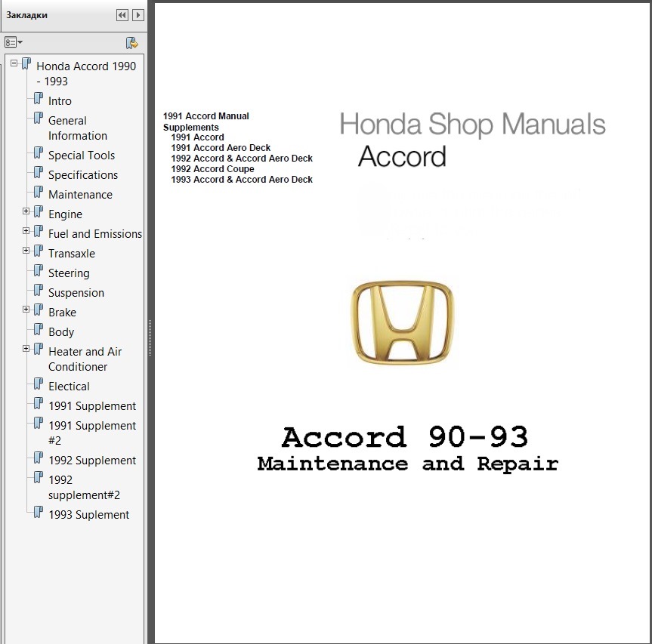
Task: Select the Suspension bookmark
Action: tap(76, 292)
